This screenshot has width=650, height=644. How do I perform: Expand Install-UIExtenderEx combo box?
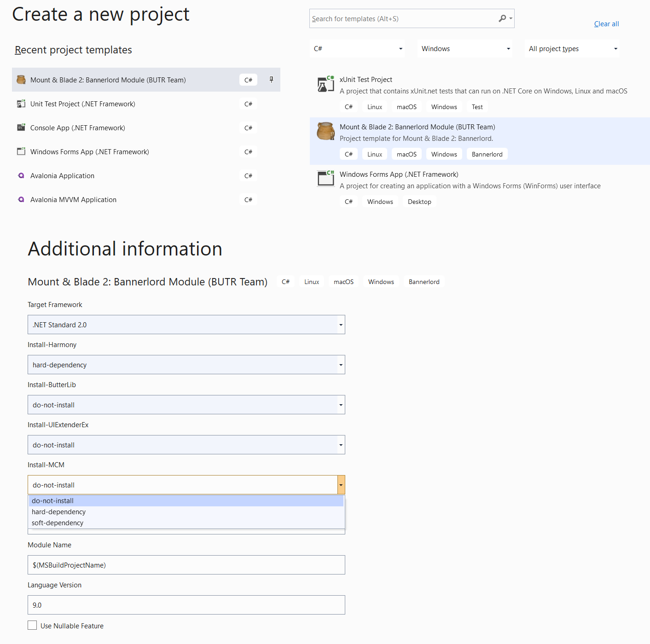341,445
